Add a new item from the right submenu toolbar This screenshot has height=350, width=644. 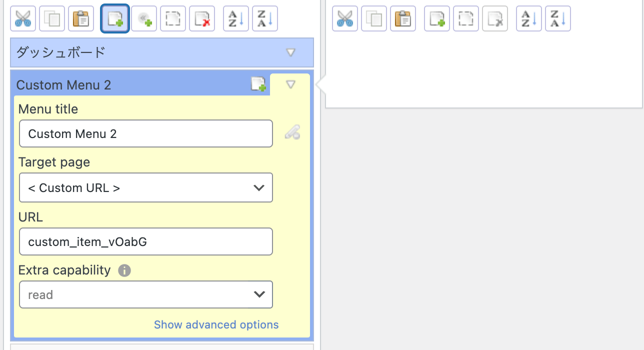click(437, 19)
